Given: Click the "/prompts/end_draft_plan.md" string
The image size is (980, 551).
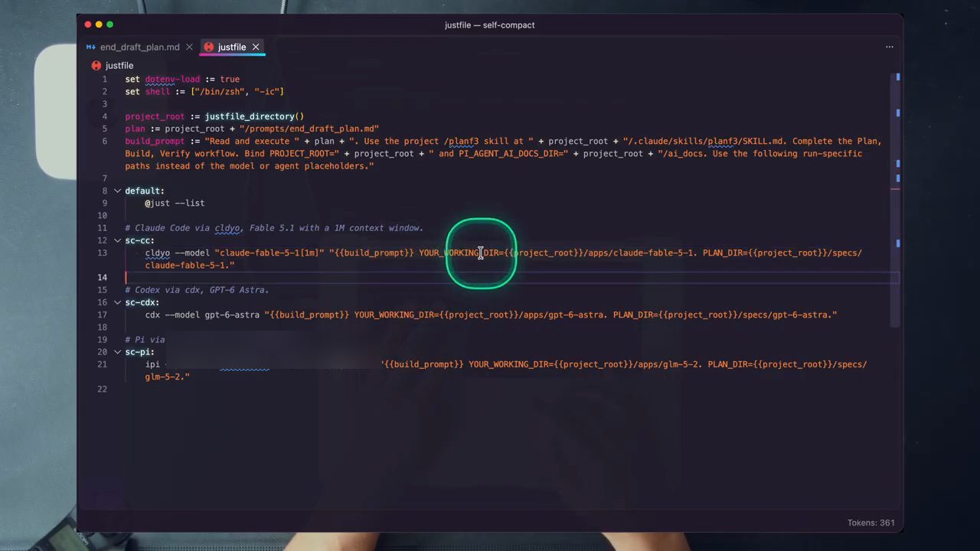Looking at the screenshot, I should click(x=309, y=129).
